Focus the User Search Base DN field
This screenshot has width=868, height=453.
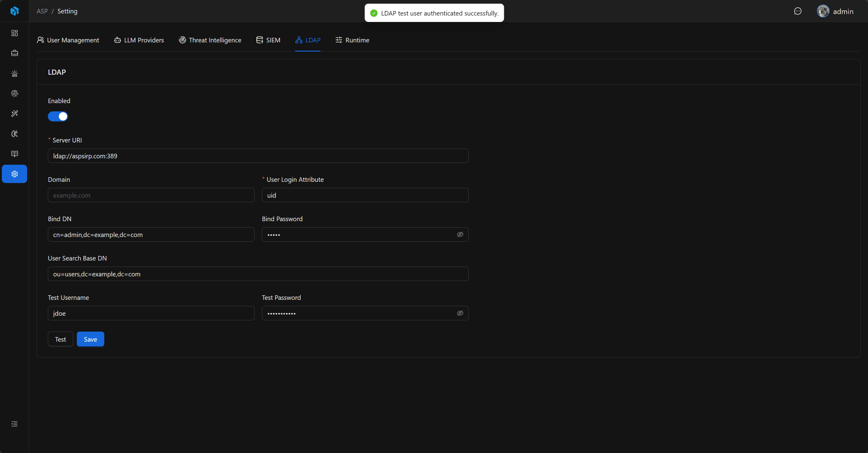coord(258,274)
